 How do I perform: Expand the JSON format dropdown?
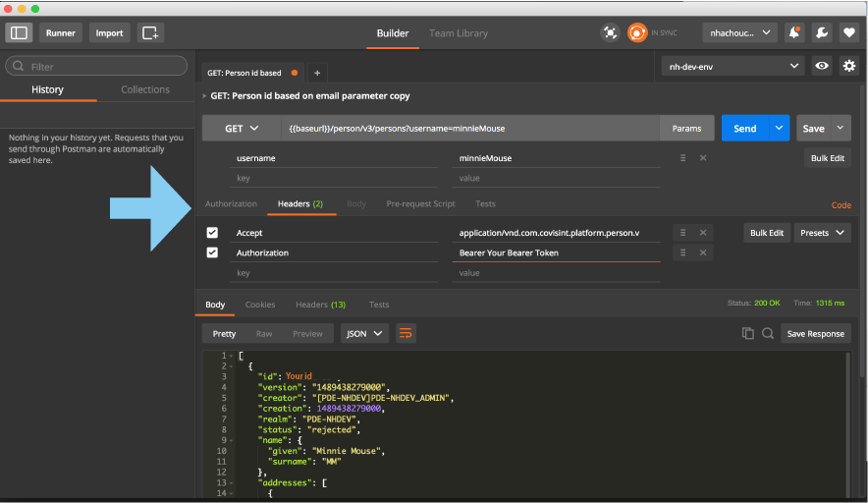(364, 333)
